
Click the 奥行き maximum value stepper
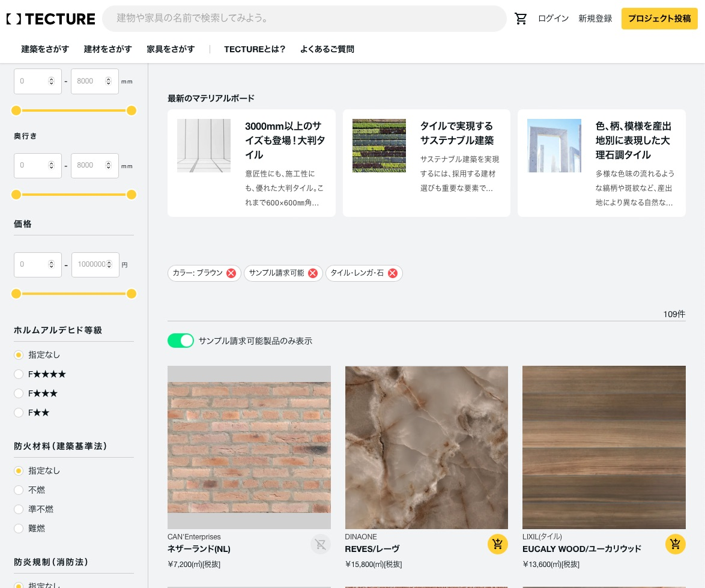pos(109,165)
